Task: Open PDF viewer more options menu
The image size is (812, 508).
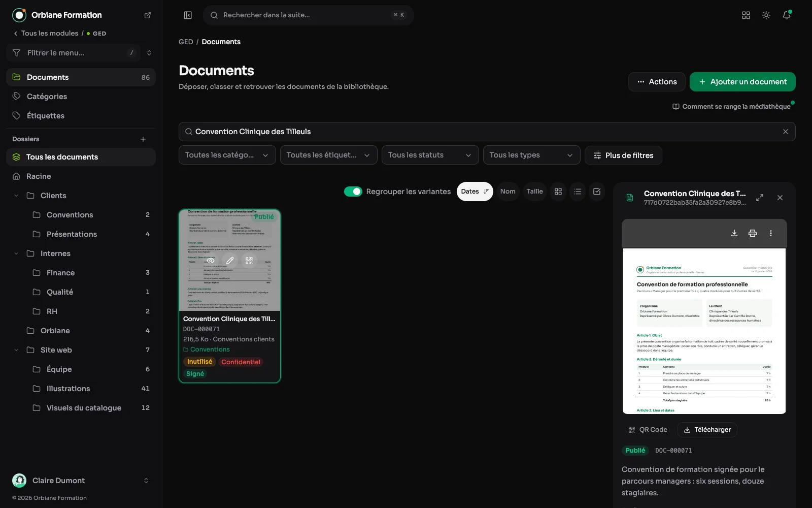Action: (771, 233)
